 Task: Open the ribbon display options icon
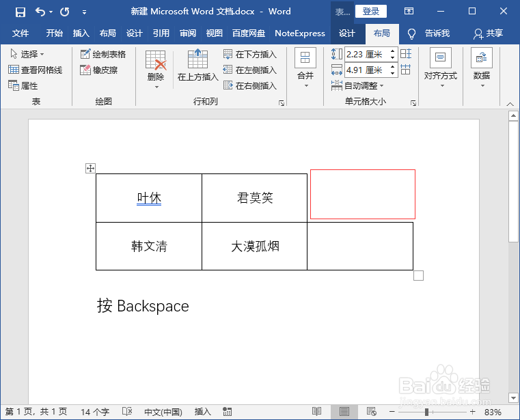coord(409,12)
